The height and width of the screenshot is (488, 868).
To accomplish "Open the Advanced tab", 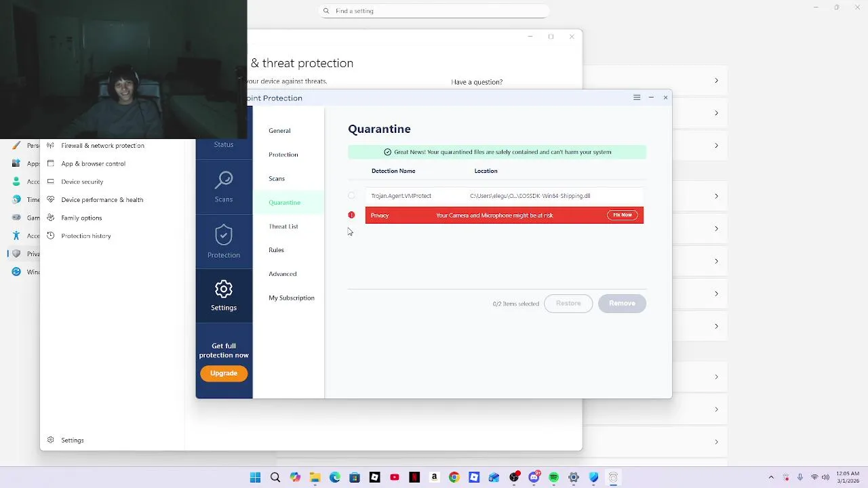I will point(283,274).
